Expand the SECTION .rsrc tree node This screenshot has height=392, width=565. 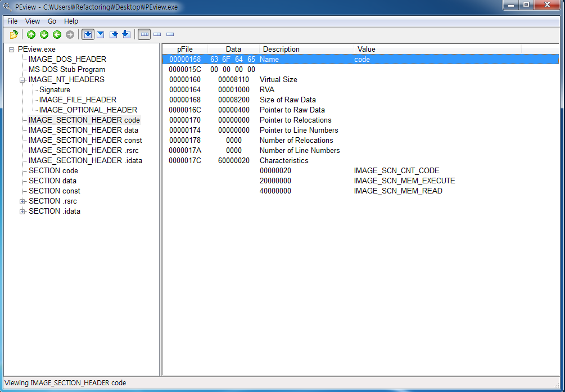(x=22, y=201)
